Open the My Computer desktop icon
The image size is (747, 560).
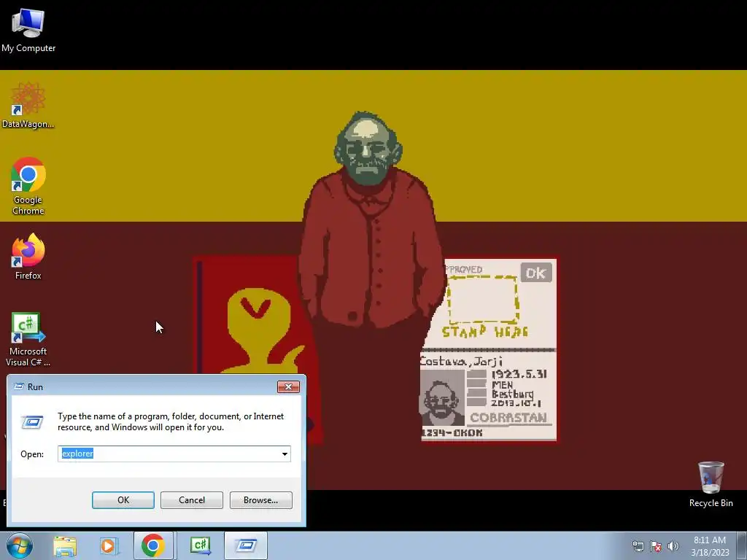(x=28, y=31)
